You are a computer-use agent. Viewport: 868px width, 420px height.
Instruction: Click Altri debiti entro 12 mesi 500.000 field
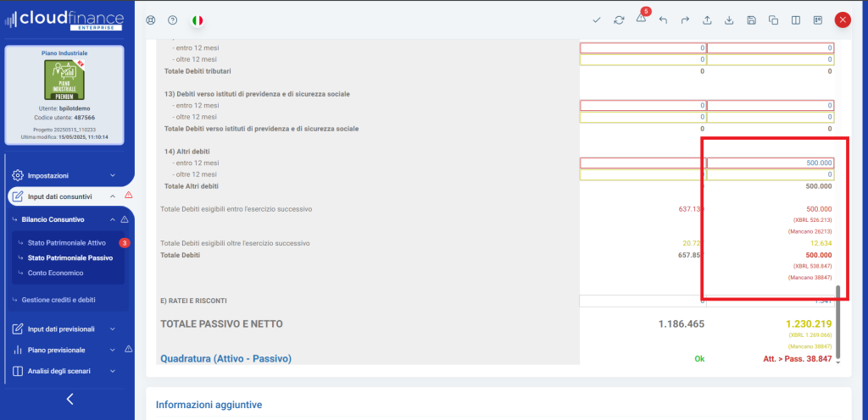tap(771, 163)
